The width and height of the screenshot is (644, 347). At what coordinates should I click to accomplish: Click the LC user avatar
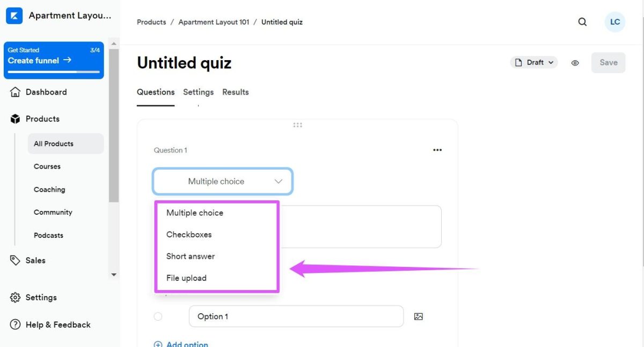point(615,22)
